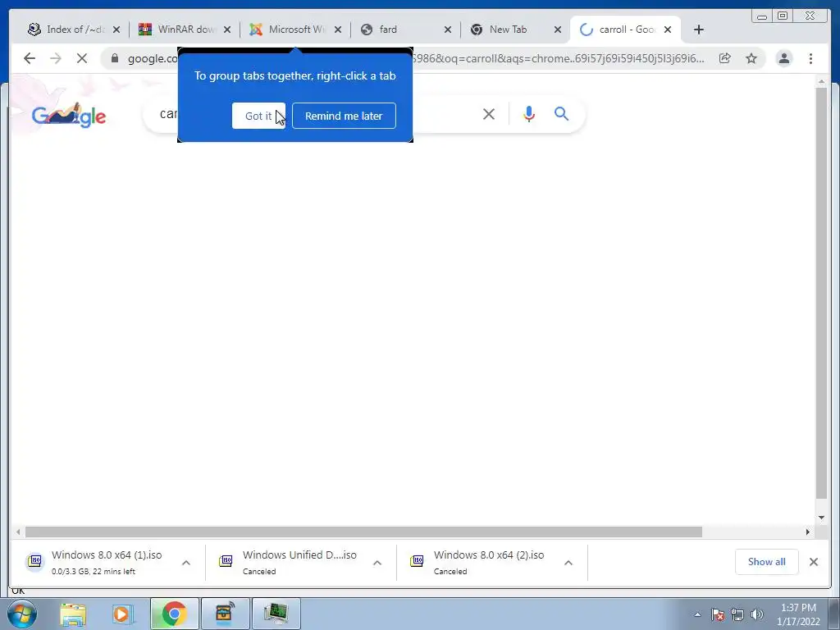Clear the search box text
This screenshot has height=630, width=840.
(489, 114)
